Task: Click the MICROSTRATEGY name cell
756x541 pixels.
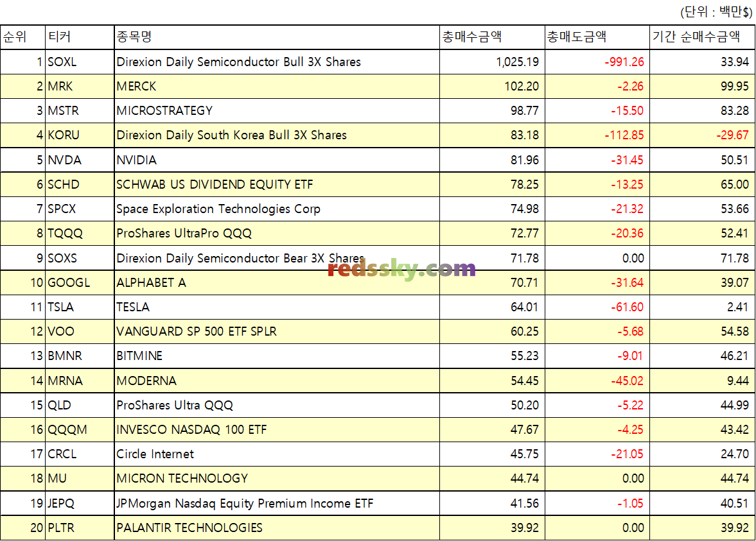Action: tap(277, 111)
